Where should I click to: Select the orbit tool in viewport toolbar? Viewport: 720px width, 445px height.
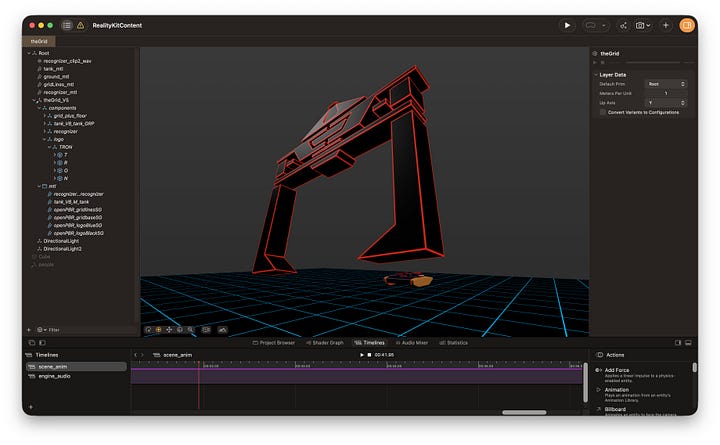[x=148, y=330]
